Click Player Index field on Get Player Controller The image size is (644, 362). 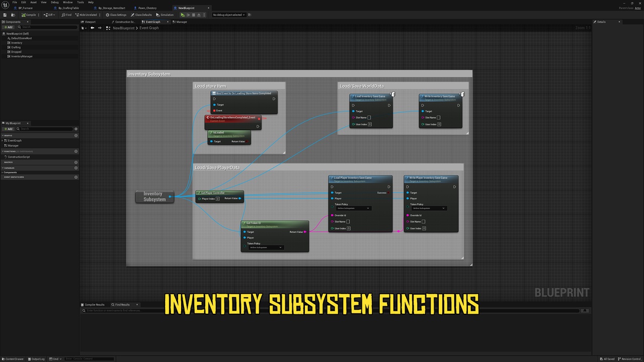[217, 199]
